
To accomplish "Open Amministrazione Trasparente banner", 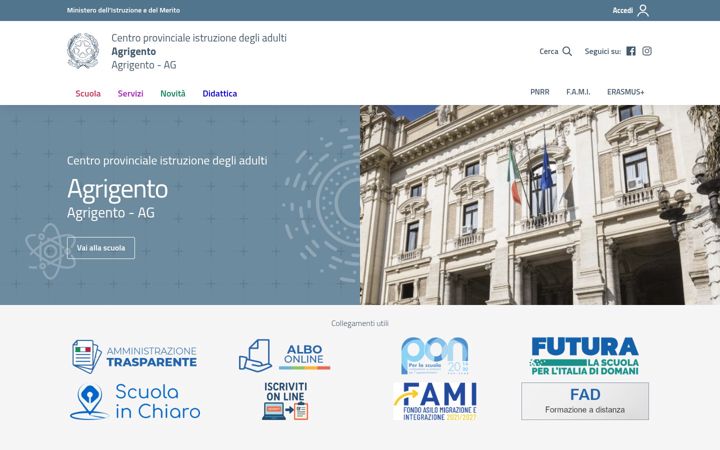I will click(x=135, y=356).
